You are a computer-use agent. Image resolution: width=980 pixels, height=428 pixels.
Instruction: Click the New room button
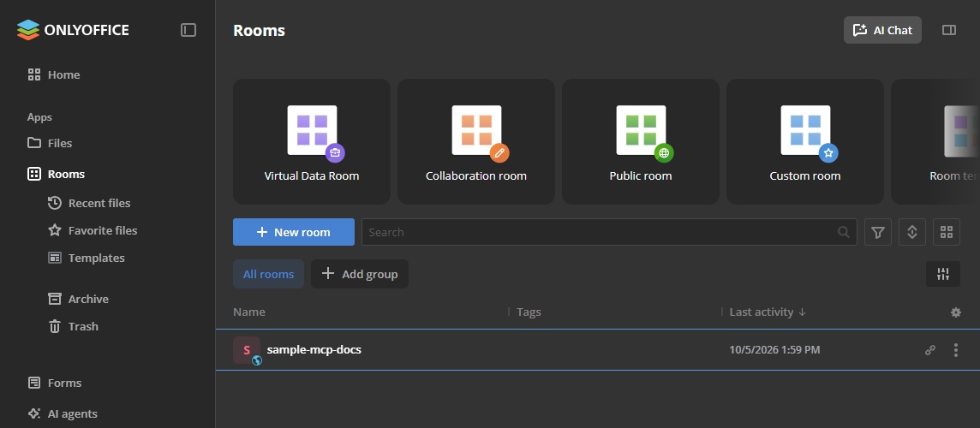tap(294, 232)
